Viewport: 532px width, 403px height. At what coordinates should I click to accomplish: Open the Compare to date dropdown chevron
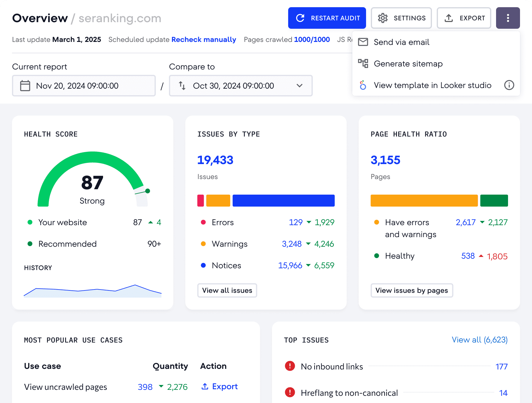pos(299,86)
